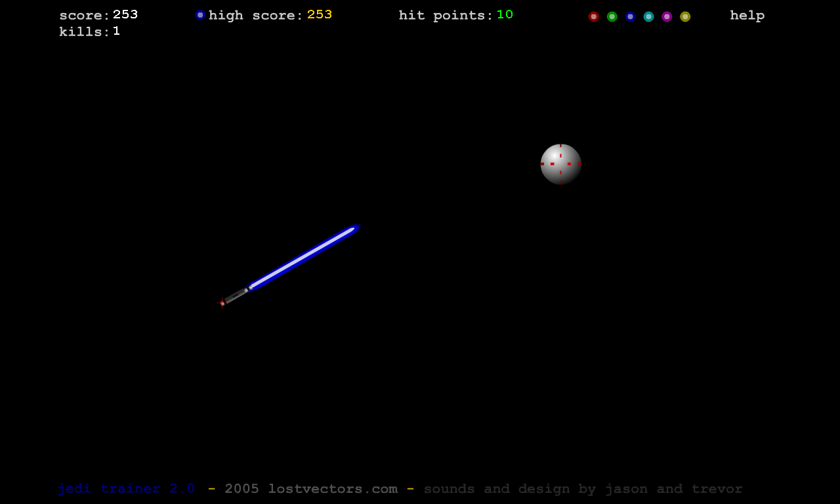
Task: Click the sounds and design credits text
Action: pos(583,489)
